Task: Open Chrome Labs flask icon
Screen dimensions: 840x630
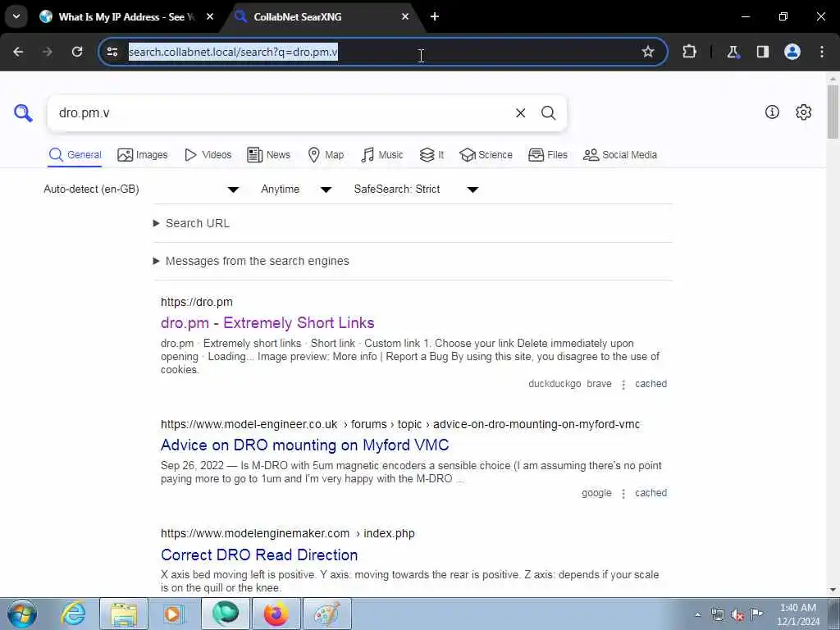Action: [x=733, y=52]
